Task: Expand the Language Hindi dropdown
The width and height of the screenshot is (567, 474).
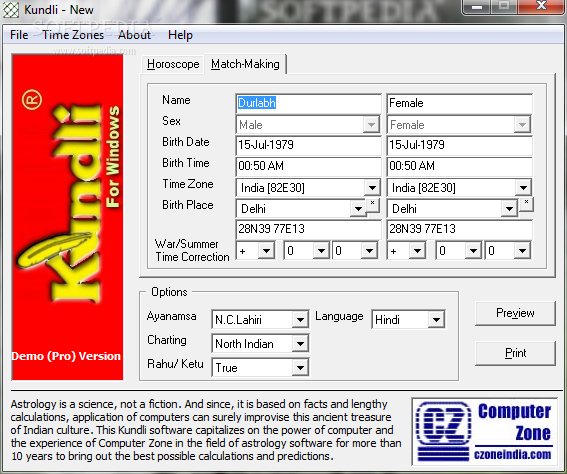Action: click(436, 320)
